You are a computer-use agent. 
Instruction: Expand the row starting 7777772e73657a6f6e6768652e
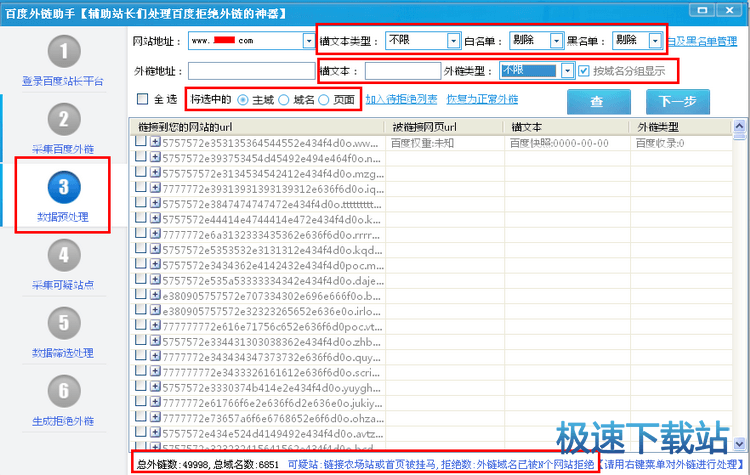155,418
